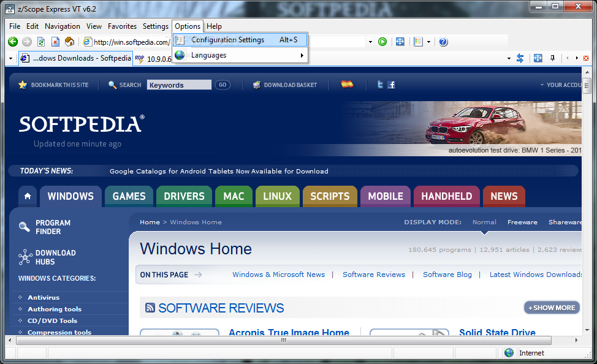The image size is (597, 364).
Task: Open Softpedia's Twitter icon
Action: coord(380,85)
